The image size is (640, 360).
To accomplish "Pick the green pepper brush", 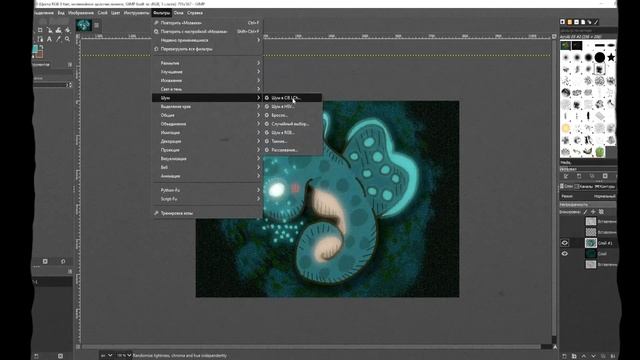I will click(x=599, y=152).
